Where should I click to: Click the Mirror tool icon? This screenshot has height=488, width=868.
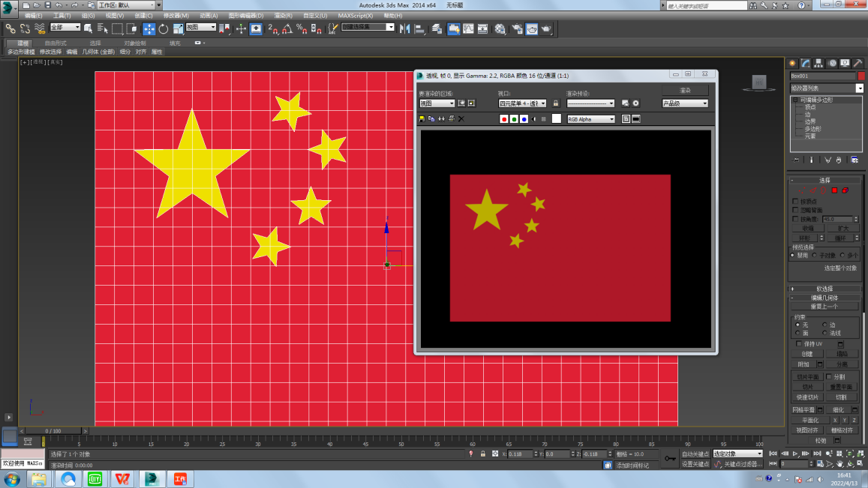coord(404,28)
